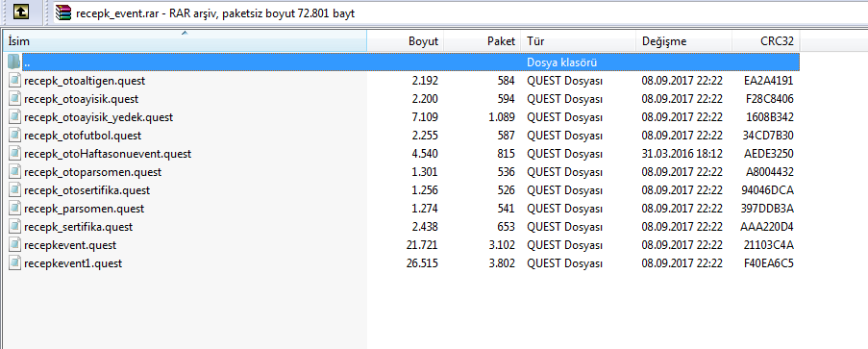Click CRC32 value A8004432
This screenshot has height=349, width=868.
[769, 172]
